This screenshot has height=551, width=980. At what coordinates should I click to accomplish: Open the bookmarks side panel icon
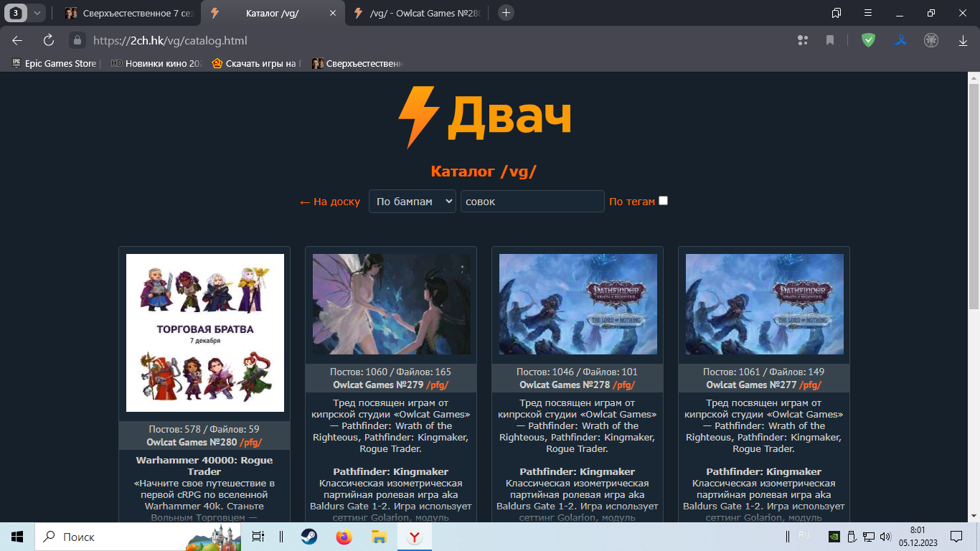coord(837,13)
